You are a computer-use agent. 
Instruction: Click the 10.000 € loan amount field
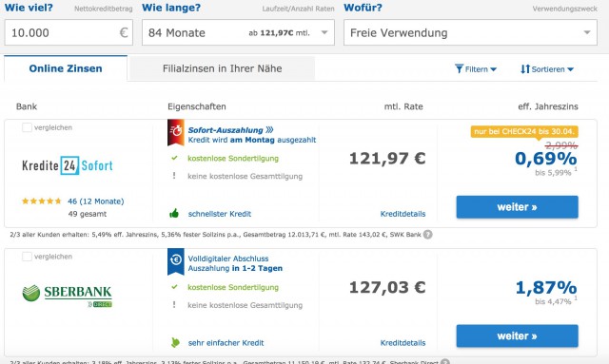[x=69, y=32]
